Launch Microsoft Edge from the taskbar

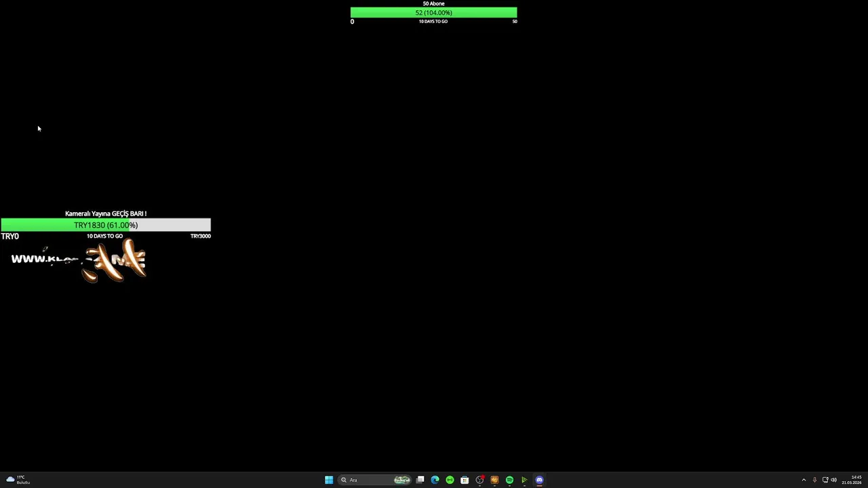tap(435, 480)
